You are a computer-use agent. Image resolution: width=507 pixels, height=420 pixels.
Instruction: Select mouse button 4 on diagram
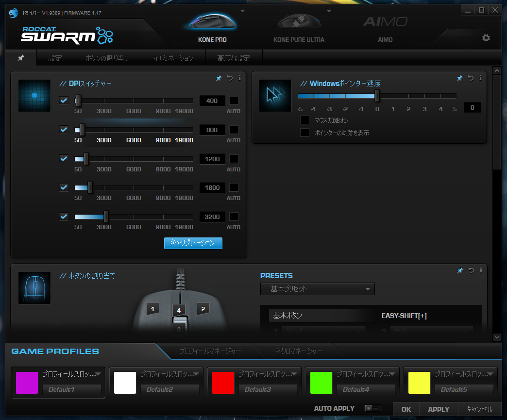[x=179, y=310]
